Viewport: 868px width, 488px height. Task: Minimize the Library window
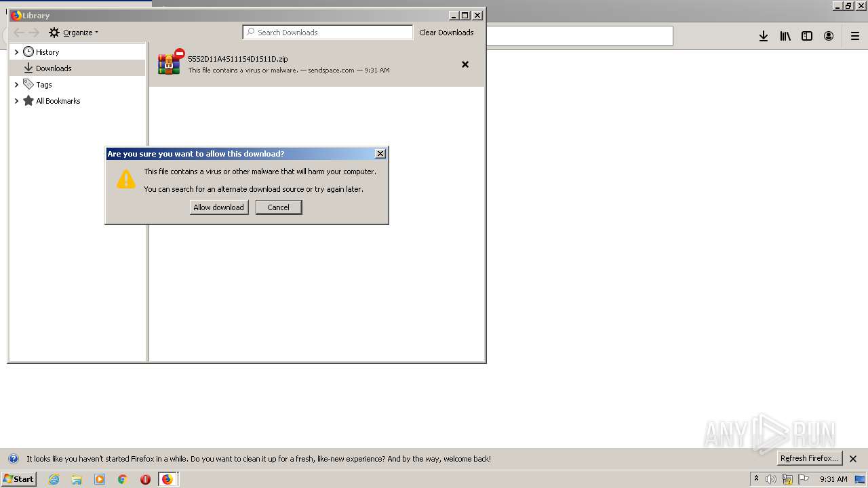click(454, 16)
